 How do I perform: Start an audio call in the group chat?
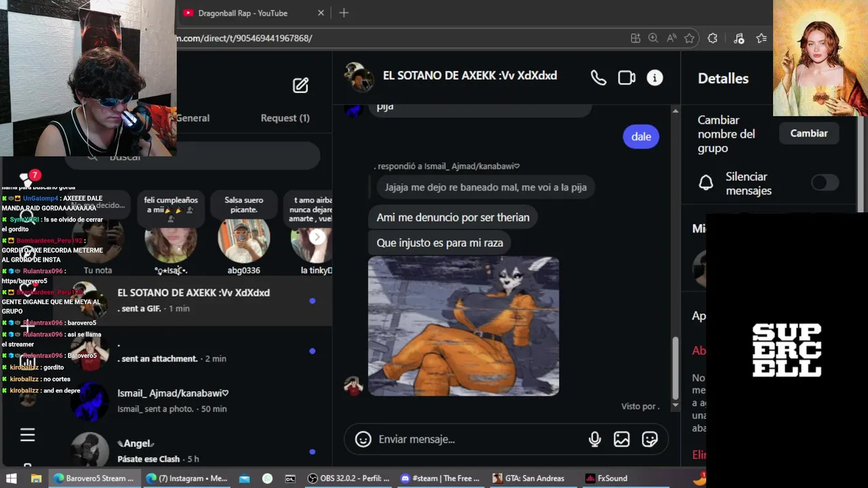[598, 78]
